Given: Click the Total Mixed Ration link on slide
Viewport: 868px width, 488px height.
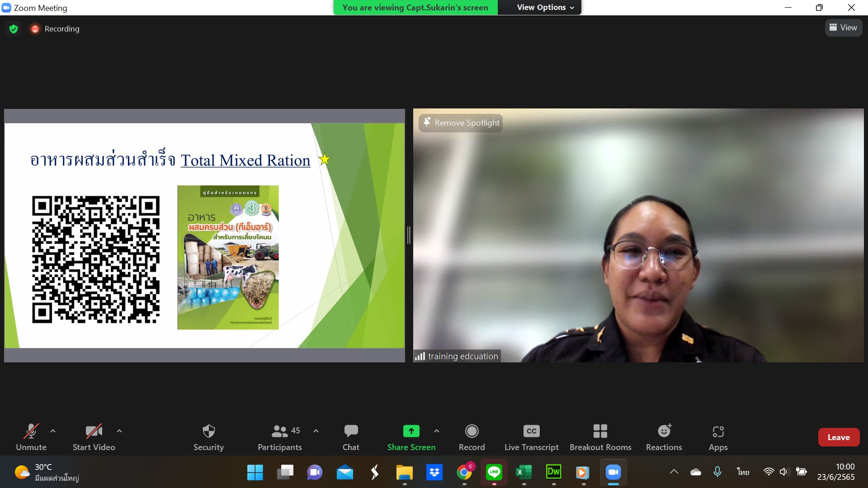Looking at the screenshot, I should [x=245, y=160].
